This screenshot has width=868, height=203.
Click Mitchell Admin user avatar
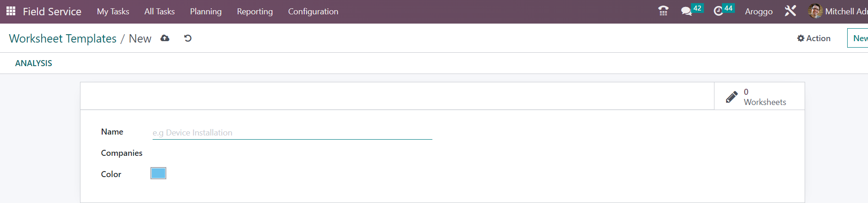click(815, 11)
